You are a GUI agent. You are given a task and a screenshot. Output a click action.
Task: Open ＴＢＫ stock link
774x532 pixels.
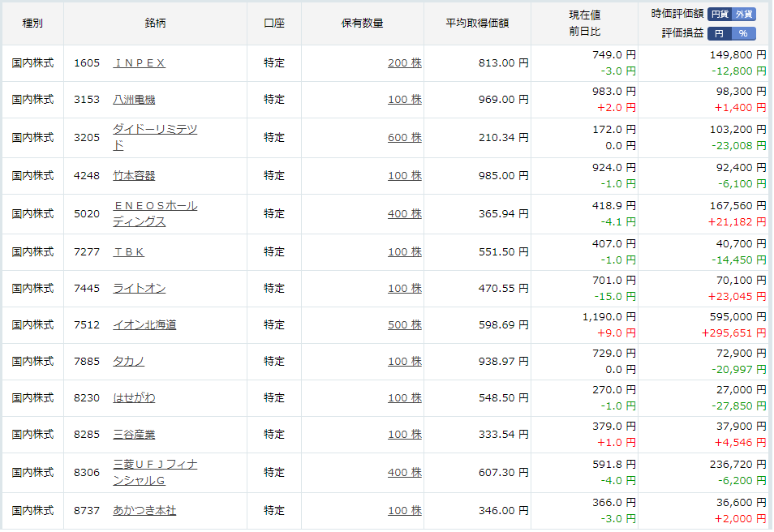pyautogui.click(x=128, y=252)
